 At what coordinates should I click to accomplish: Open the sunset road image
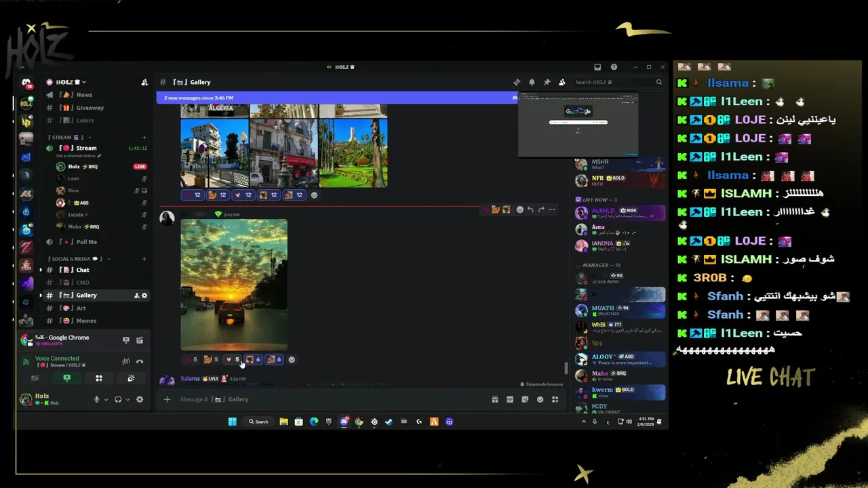click(x=234, y=285)
